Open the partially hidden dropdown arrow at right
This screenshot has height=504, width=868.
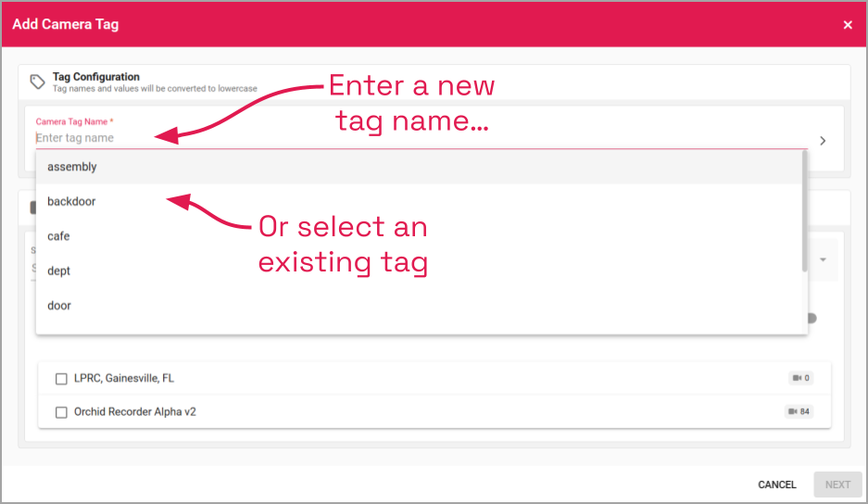823,260
